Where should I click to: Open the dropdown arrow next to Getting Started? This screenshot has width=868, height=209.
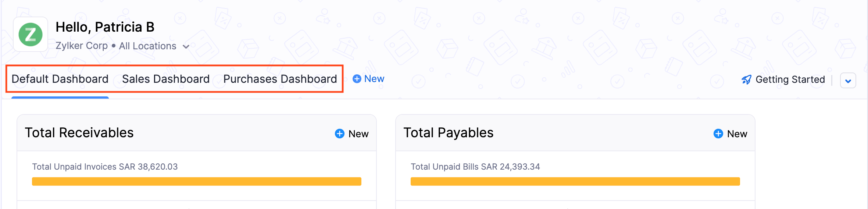848,81
